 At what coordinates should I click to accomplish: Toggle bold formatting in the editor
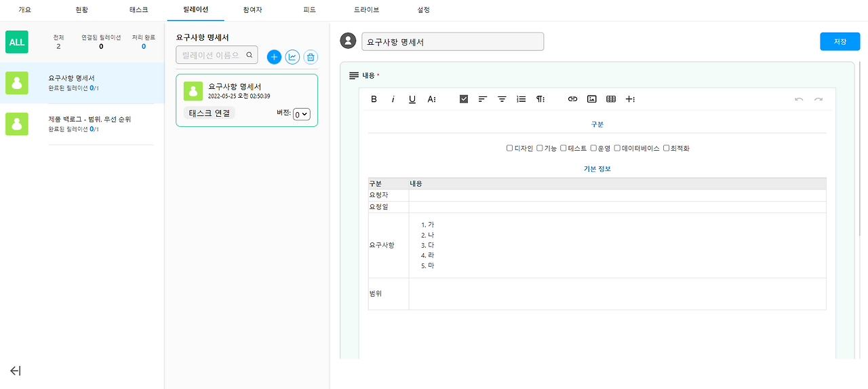(374, 99)
